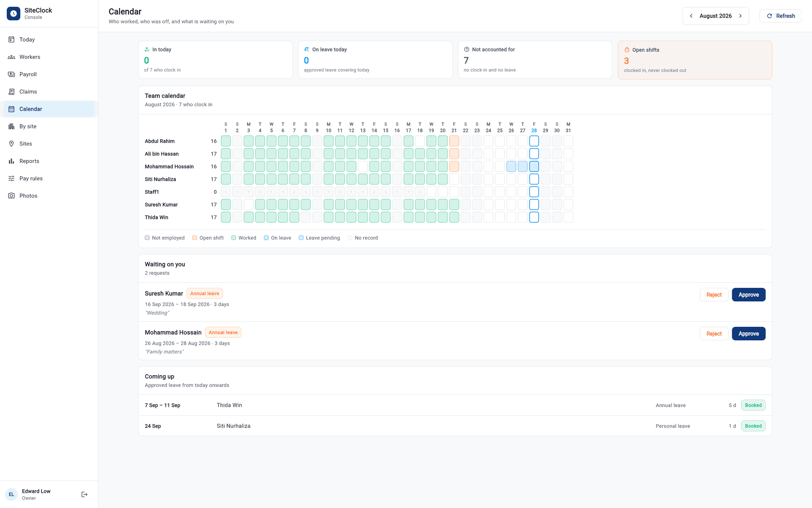
Task: Reject Mohammad Hossain's leave request
Action: (x=714, y=334)
